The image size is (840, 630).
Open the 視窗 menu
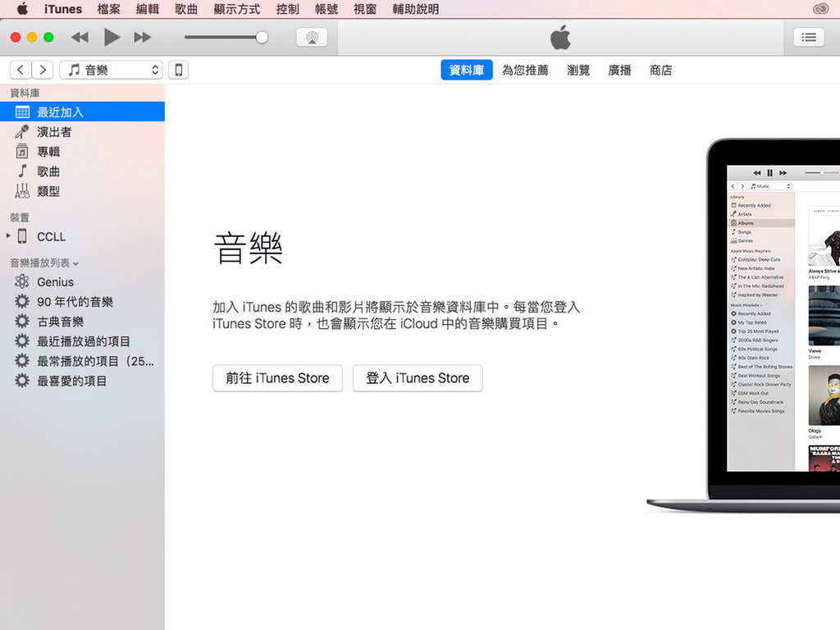click(365, 9)
